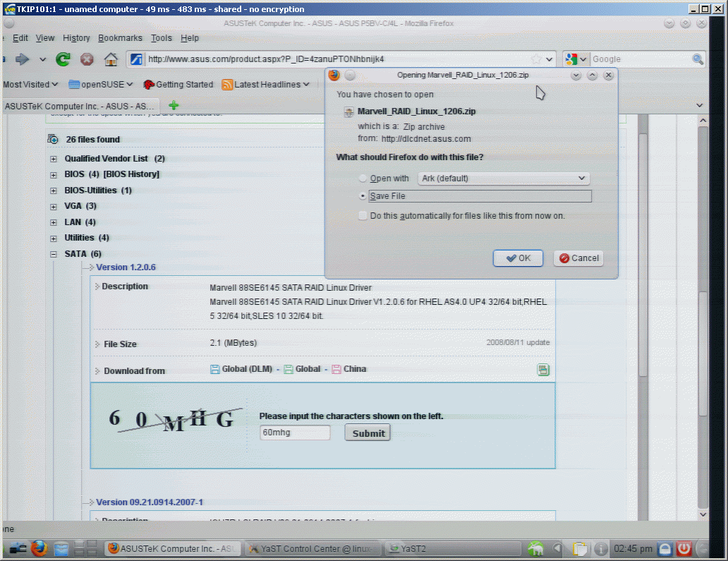Go to the Home page icon
The image size is (728, 561).
coord(111,59)
